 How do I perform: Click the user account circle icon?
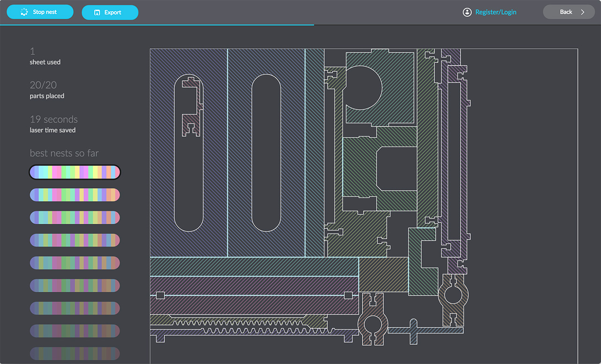(x=467, y=12)
